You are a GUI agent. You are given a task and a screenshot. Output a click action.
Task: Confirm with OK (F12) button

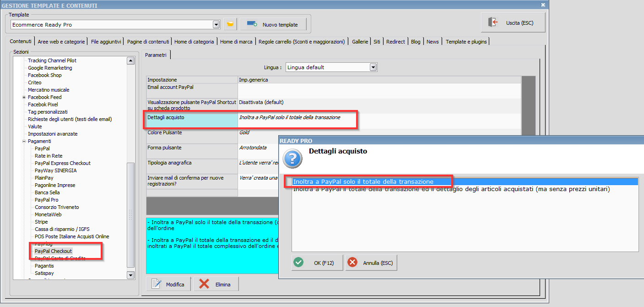(317, 263)
